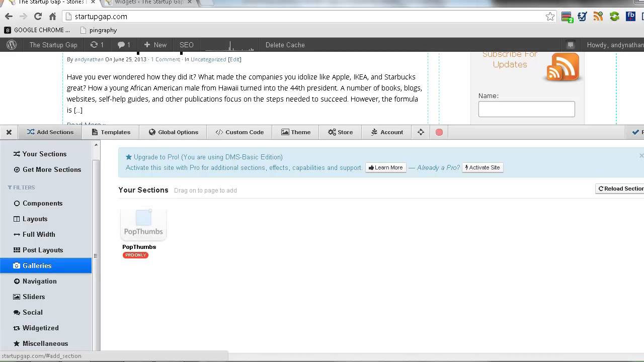Filter sections by Components
The width and height of the screenshot is (644, 362).
click(x=46, y=203)
